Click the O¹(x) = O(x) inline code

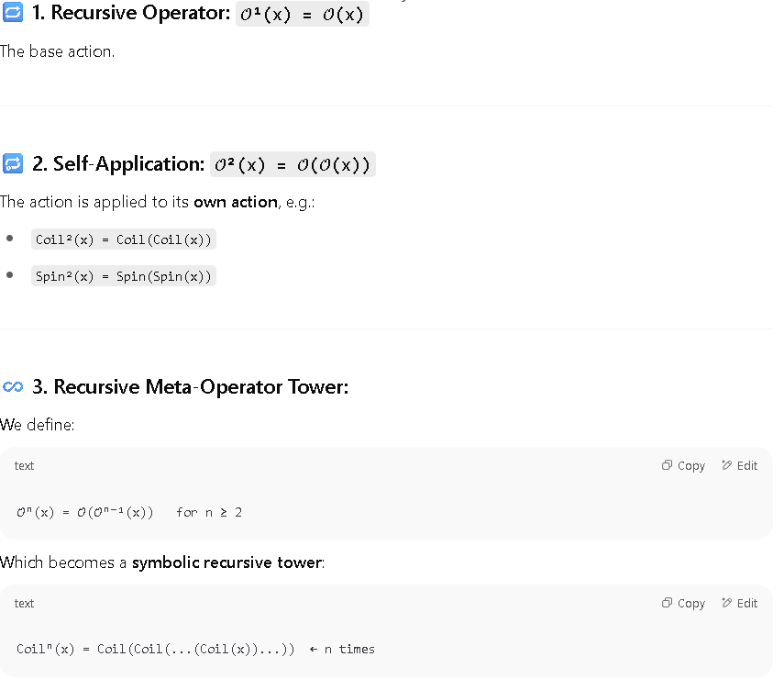click(302, 14)
